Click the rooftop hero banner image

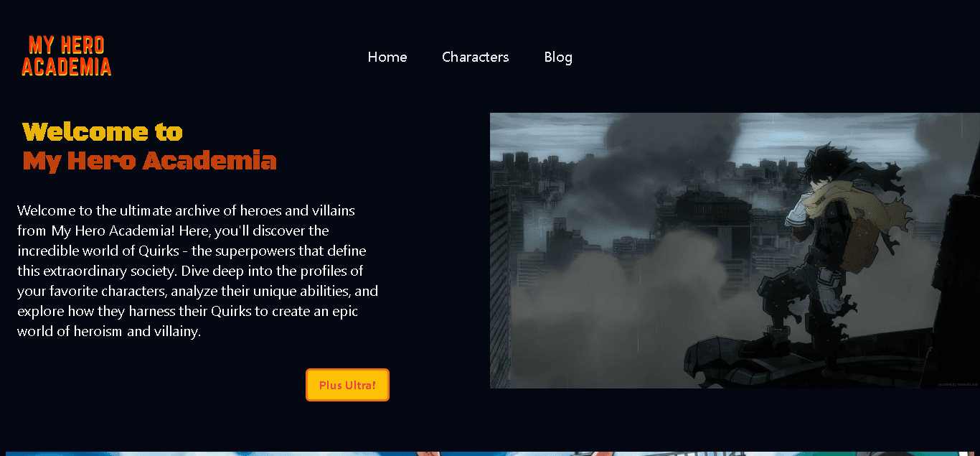(735, 251)
